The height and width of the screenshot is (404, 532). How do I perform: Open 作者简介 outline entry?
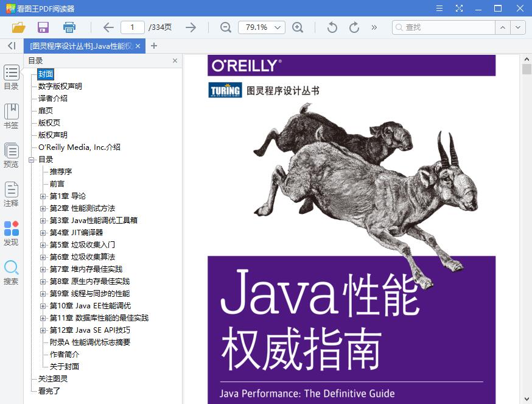[65, 355]
